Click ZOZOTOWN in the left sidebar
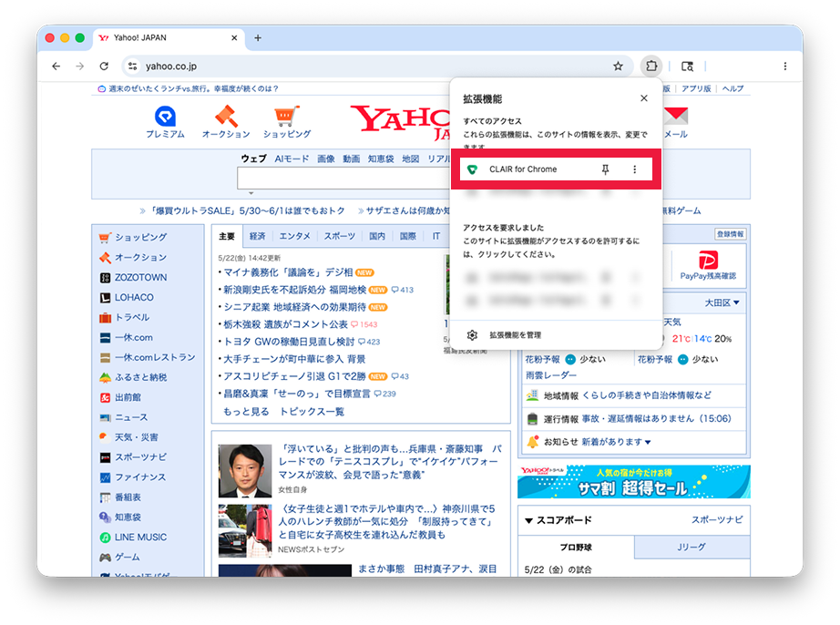Viewport: 840px width, 625px height. pyautogui.click(x=141, y=277)
